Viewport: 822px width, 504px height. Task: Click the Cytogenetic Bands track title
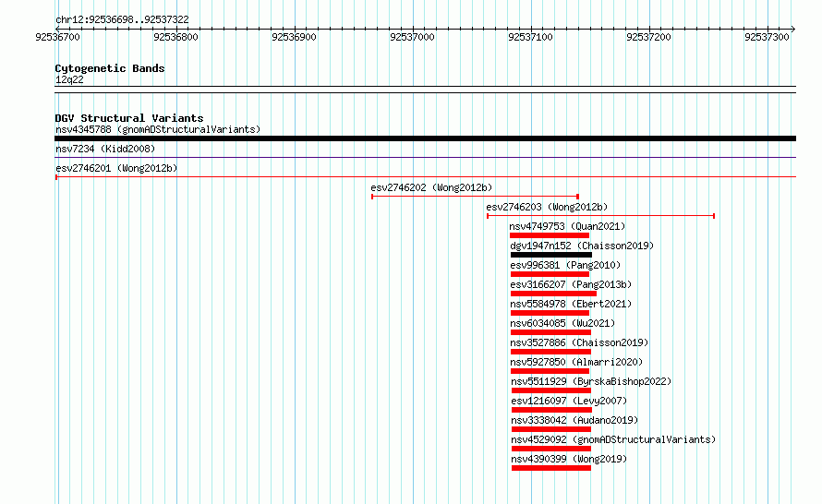click(110, 68)
